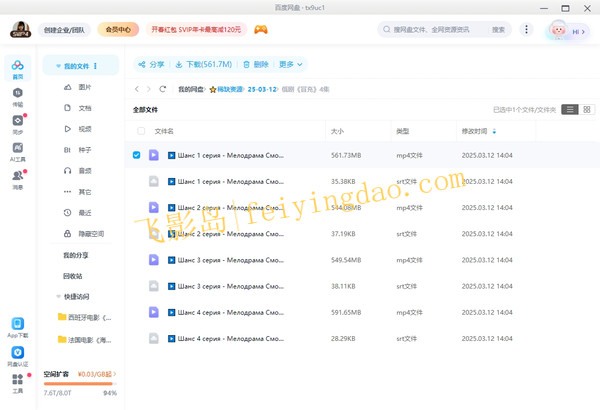
Task: Select 视频 in the file categories
Action: 85,129
